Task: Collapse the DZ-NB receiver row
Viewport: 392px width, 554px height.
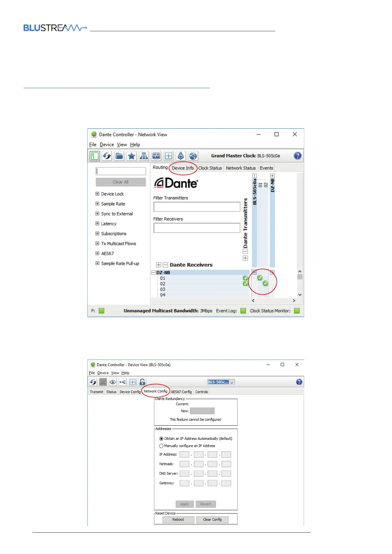Action: pos(153,272)
